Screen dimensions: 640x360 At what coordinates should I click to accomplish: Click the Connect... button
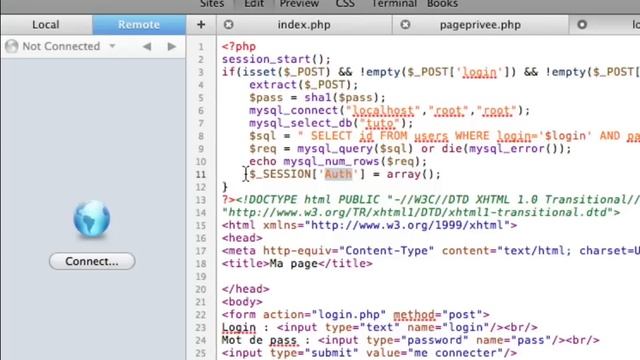pyautogui.click(x=92, y=261)
